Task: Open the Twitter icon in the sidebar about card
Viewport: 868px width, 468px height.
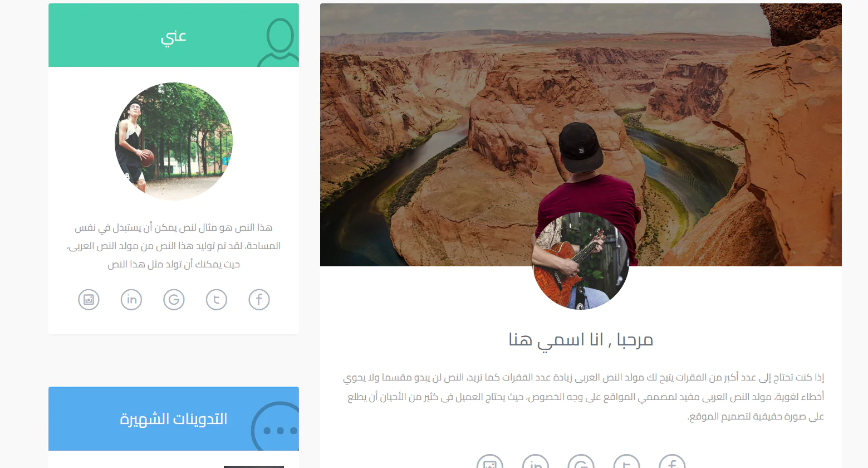Action: (217, 300)
